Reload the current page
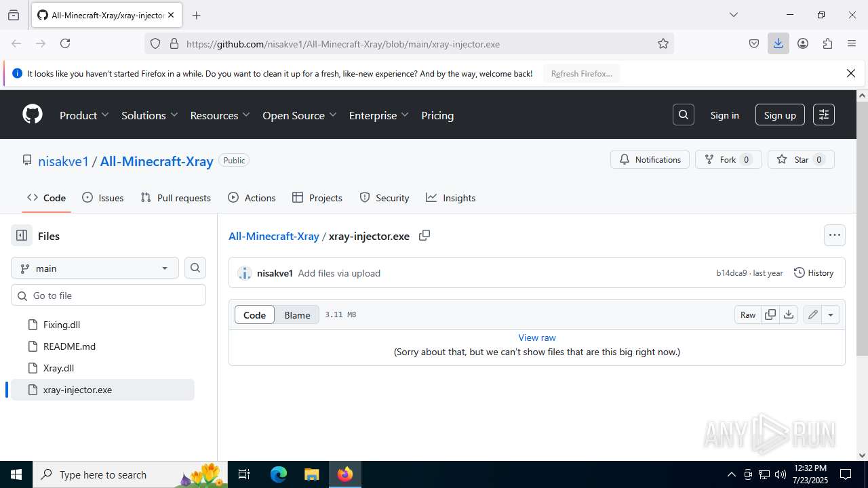This screenshot has width=868, height=488. (65, 43)
